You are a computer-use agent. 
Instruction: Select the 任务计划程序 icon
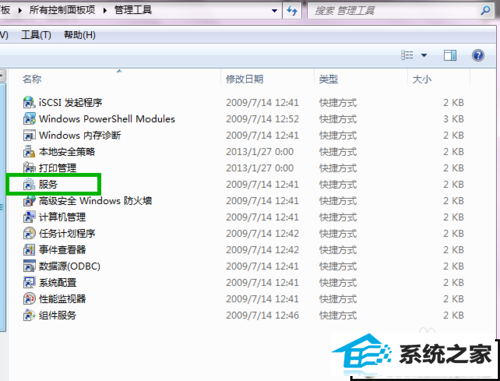click(29, 233)
